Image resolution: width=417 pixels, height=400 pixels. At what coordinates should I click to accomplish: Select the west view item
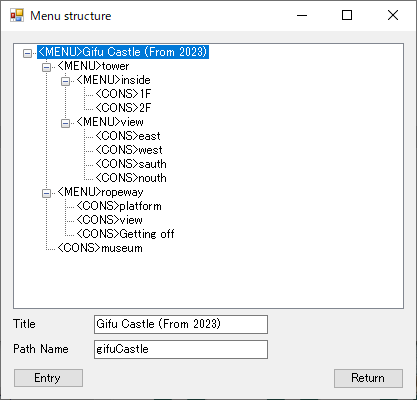129,150
